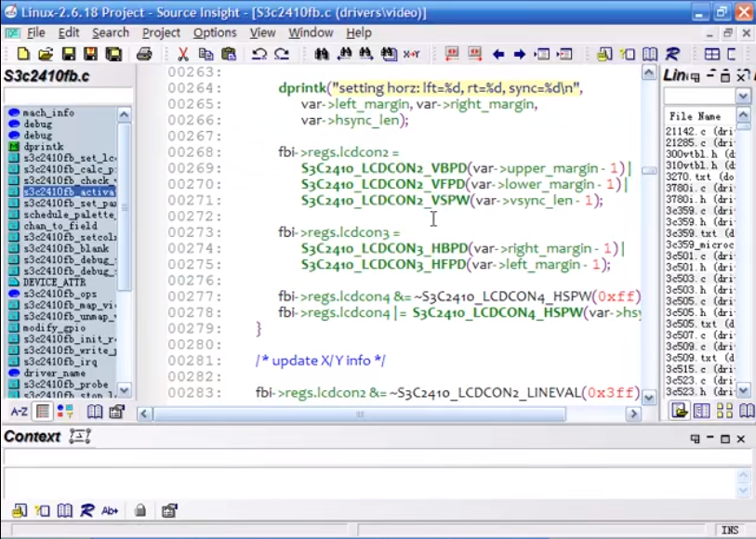
Task: Click S3C2410_LCDCON2_VBPD macro in code
Action: click(384, 168)
